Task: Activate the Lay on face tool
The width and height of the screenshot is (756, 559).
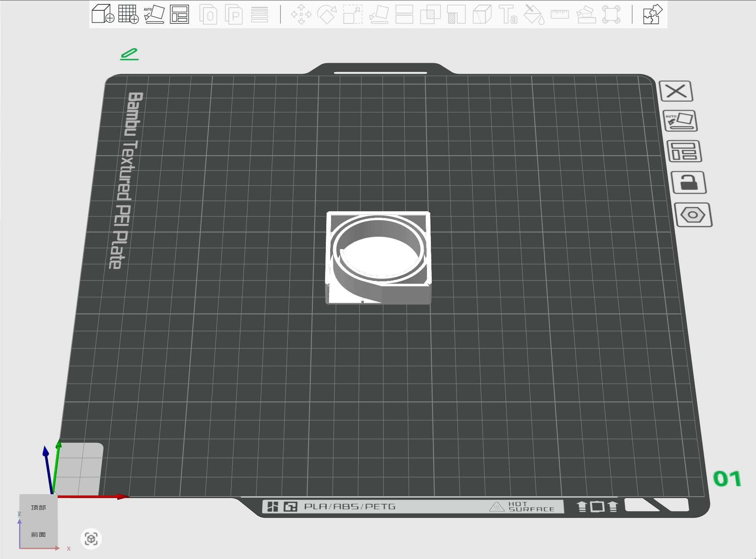Action: click(x=379, y=15)
